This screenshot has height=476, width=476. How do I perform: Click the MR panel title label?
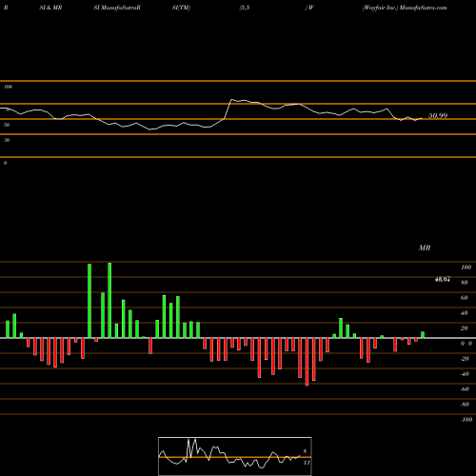click(425, 248)
